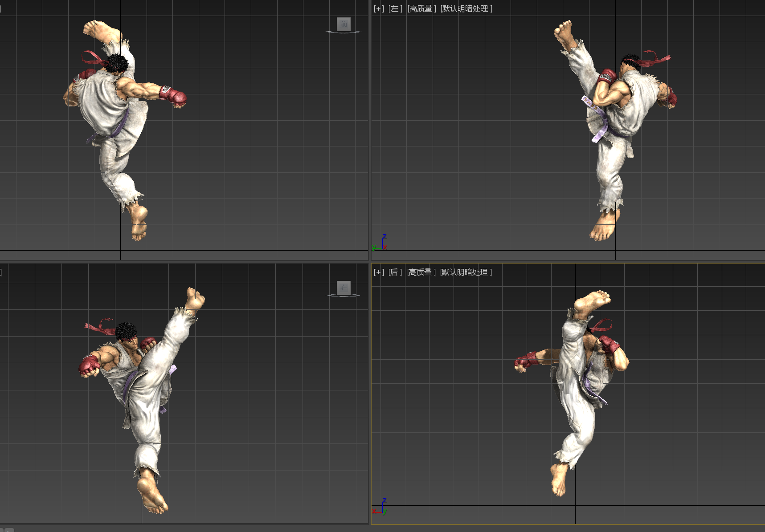Click compass ring under the 右 ViewCube
Screen dimensions: 765x532
[x=343, y=296]
